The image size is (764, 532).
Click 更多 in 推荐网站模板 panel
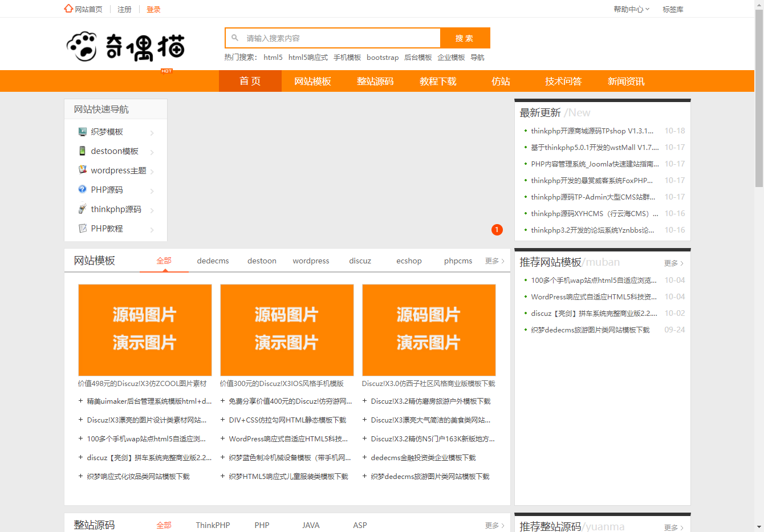point(673,263)
